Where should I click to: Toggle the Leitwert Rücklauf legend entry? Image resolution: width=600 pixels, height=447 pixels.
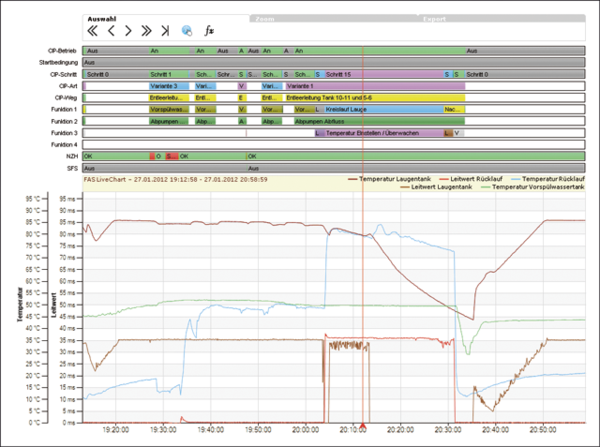tap(471, 179)
